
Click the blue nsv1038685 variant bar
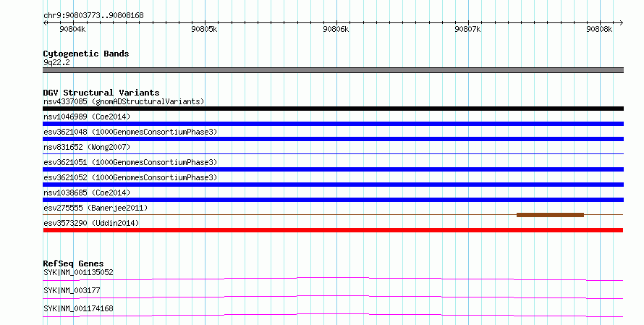(333, 200)
